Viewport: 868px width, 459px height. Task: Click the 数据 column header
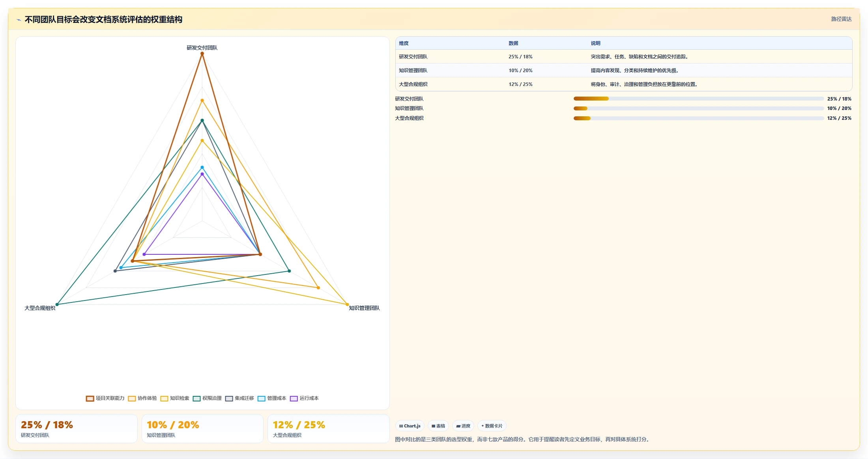click(x=513, y=43)
